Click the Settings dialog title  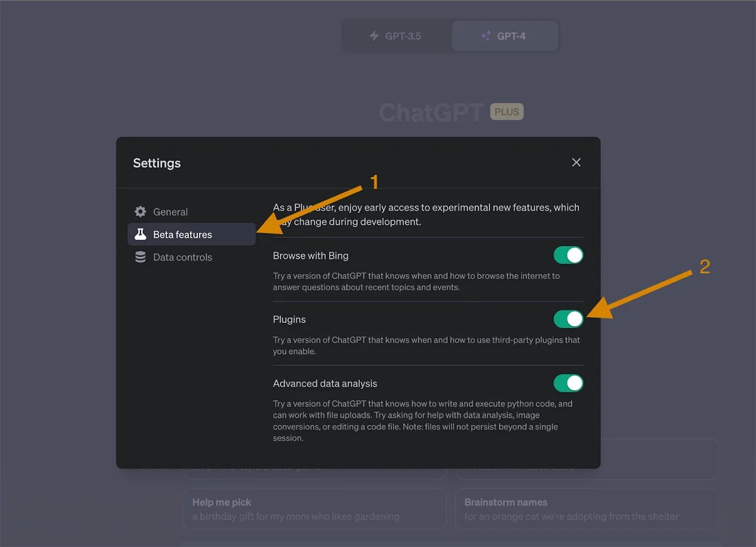[157, 163]
